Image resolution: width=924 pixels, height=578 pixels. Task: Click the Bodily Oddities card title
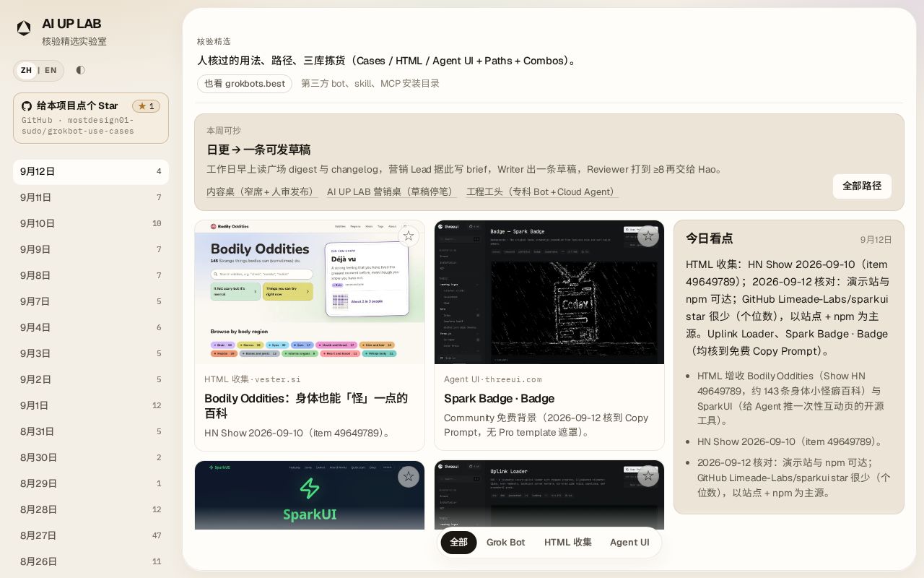(x=306, y=406)
